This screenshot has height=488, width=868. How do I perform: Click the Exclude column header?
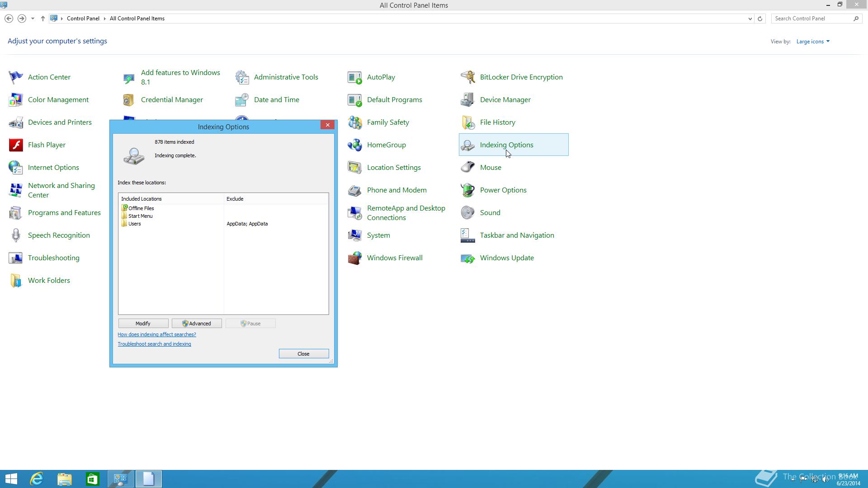tap(276, 199)
